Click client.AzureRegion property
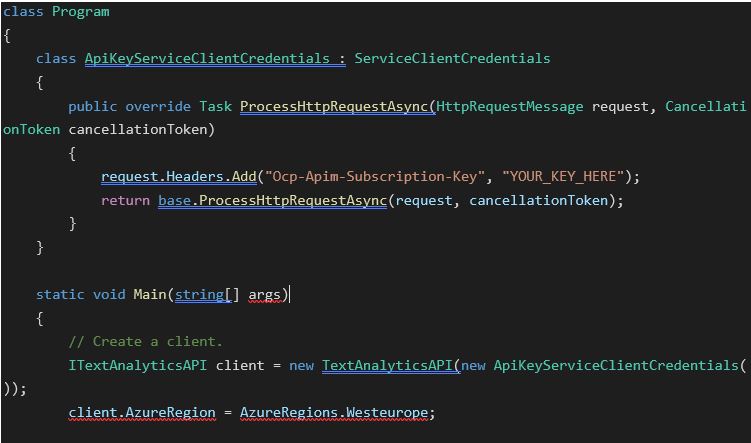 pyautogui.click(x=142, y=413)
